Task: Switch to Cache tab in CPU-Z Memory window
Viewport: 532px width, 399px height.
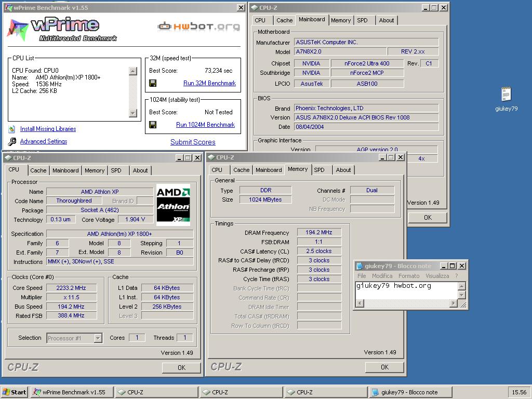Action: (x=241, y=170)
